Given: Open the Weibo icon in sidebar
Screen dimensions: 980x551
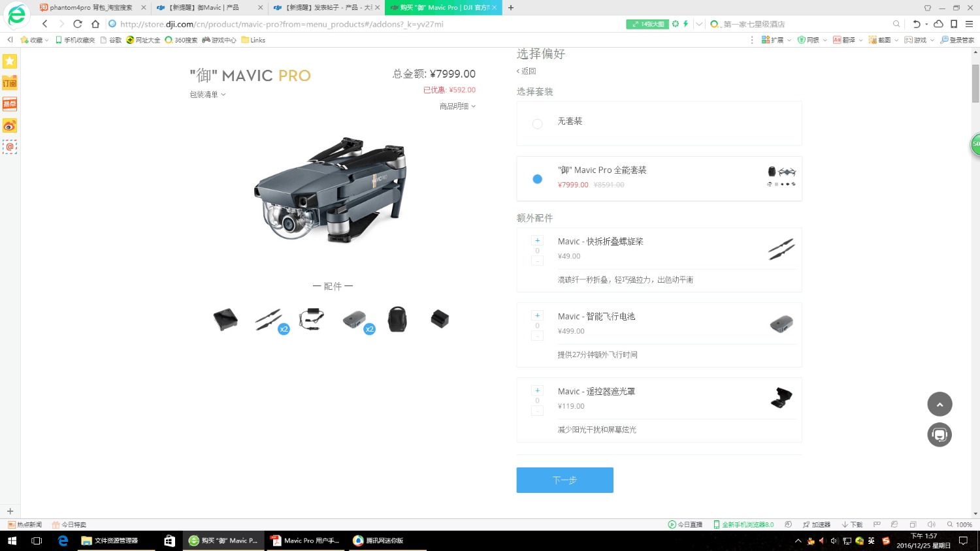Looking at the screenshot, I should coord(10,126).
